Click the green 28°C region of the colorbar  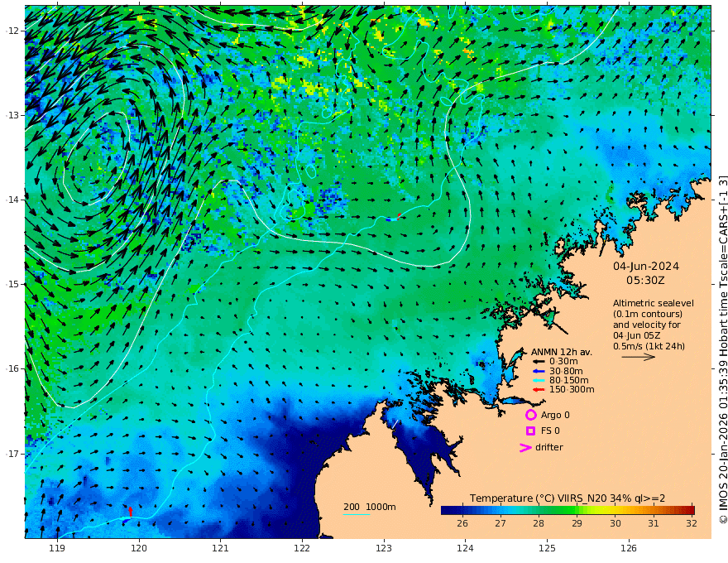tap(539, 510)
